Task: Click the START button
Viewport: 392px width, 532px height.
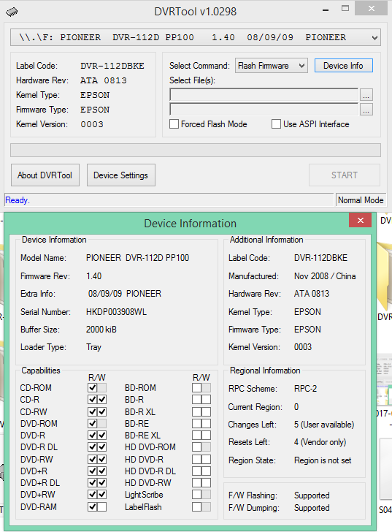Action: (x=345, y=175)
